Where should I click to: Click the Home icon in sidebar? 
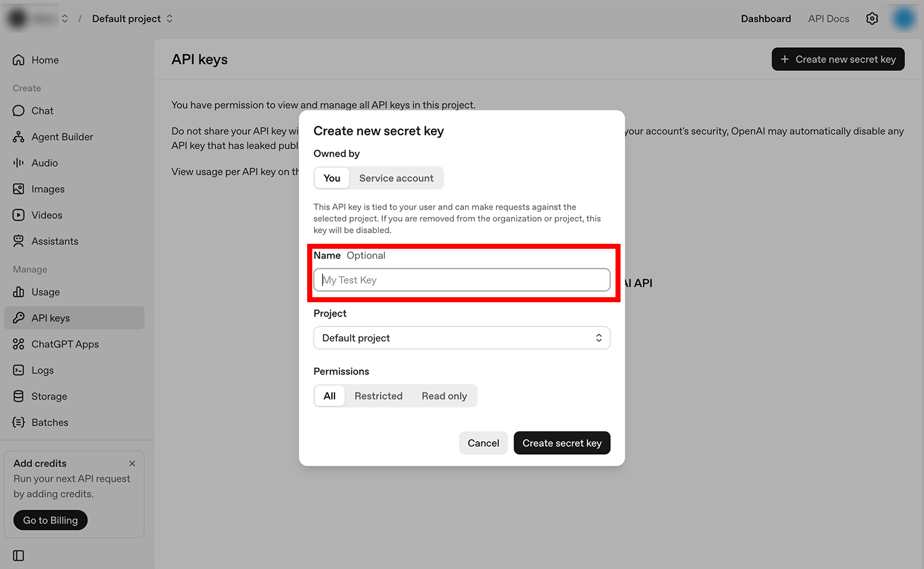coord(19,60)
